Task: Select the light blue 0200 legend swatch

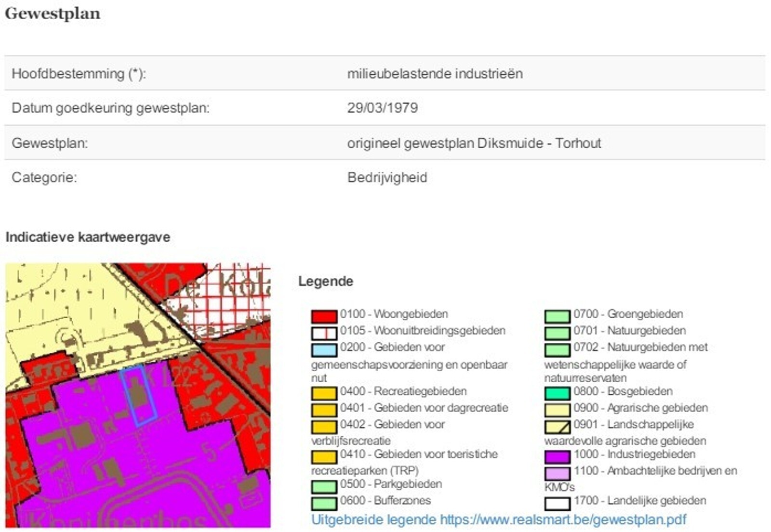Action: 324,350
